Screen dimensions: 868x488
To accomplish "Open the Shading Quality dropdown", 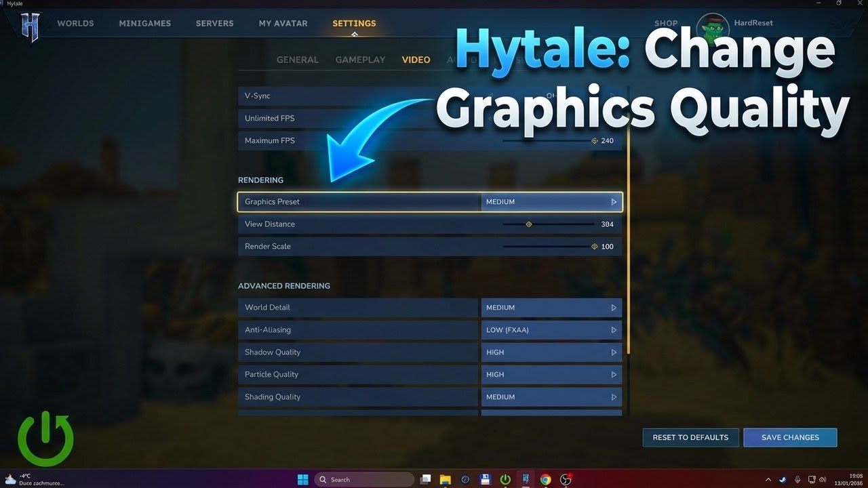I will tap(551, 397).
